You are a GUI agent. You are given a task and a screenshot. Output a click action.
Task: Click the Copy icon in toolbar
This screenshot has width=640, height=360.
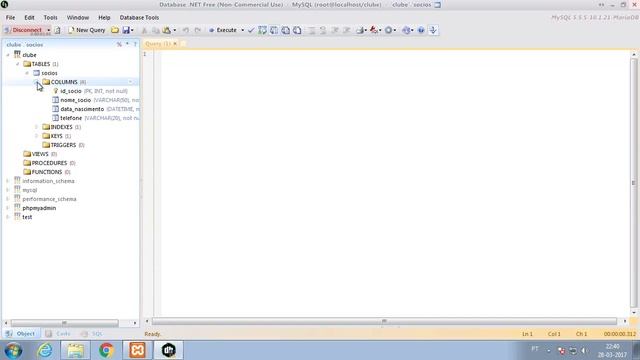point(156,30)
